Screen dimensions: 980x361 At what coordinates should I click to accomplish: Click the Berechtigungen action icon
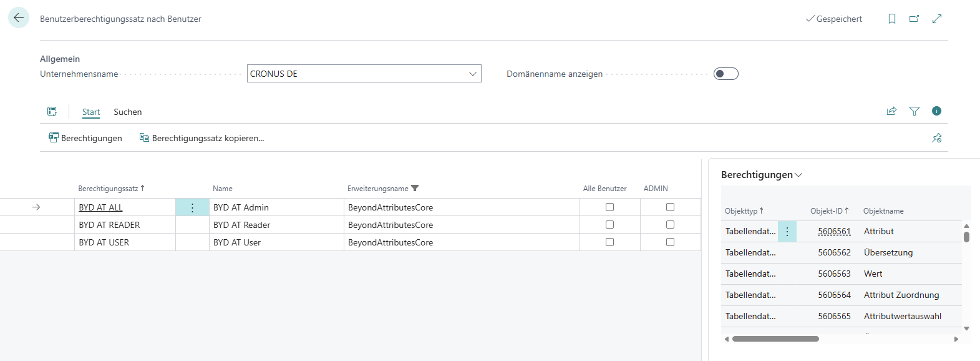pos(54,137)
